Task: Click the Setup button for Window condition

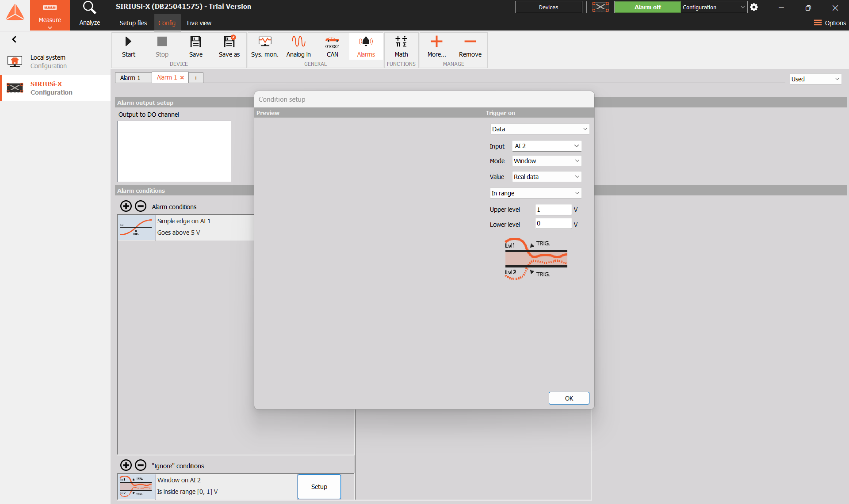Action: point(319,487)
